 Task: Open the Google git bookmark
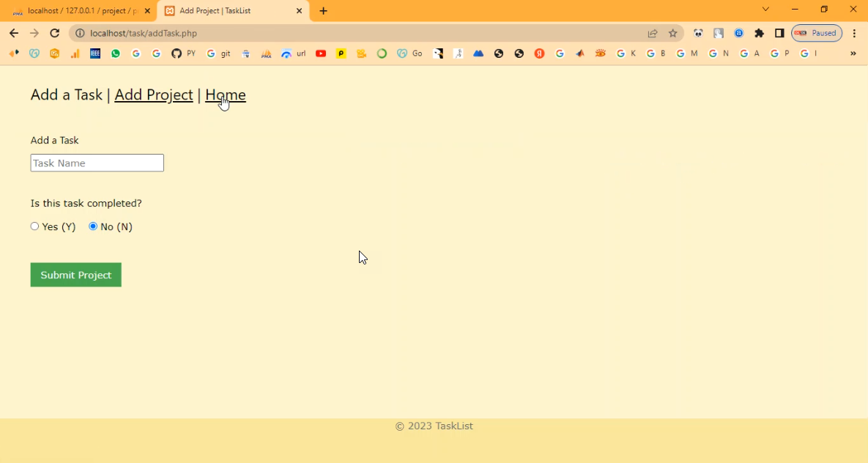[218, 53]
